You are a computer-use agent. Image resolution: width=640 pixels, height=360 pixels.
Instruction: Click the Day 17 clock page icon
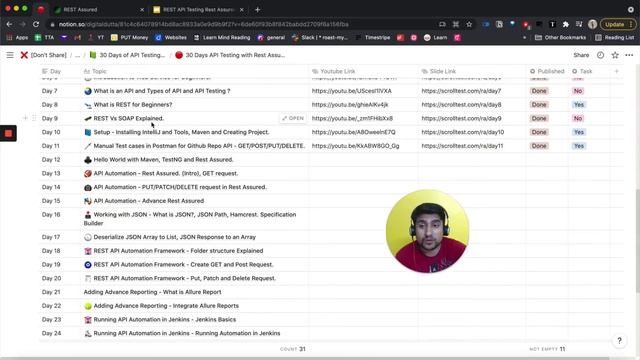pyautogui.click(x=88, y=237)
